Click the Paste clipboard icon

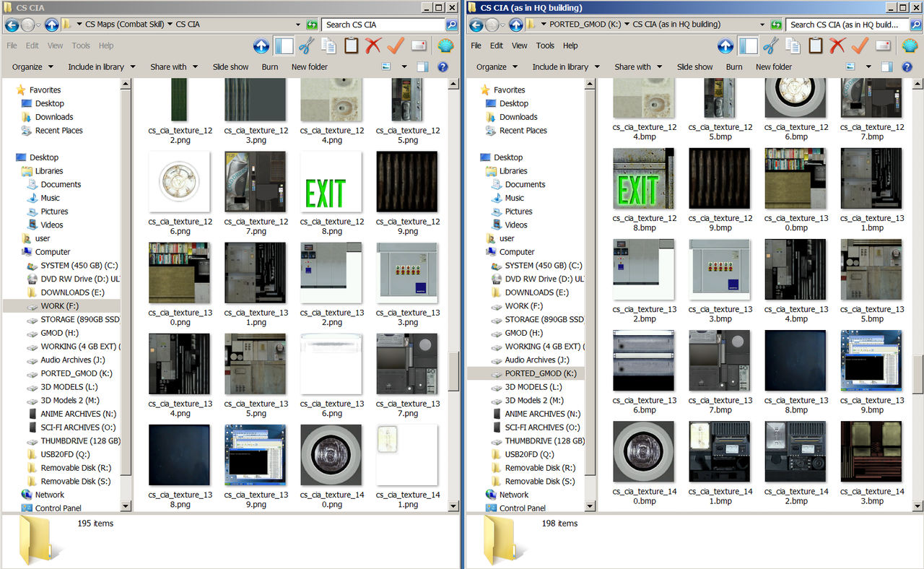point(351,45)
